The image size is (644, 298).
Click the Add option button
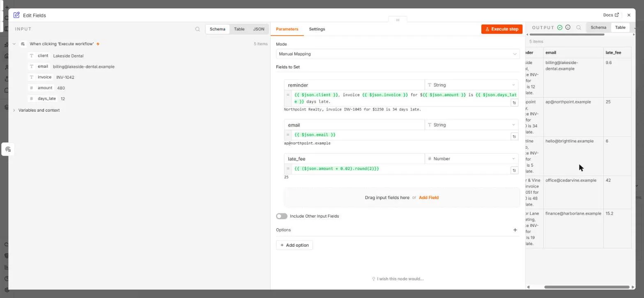point(294,245)
